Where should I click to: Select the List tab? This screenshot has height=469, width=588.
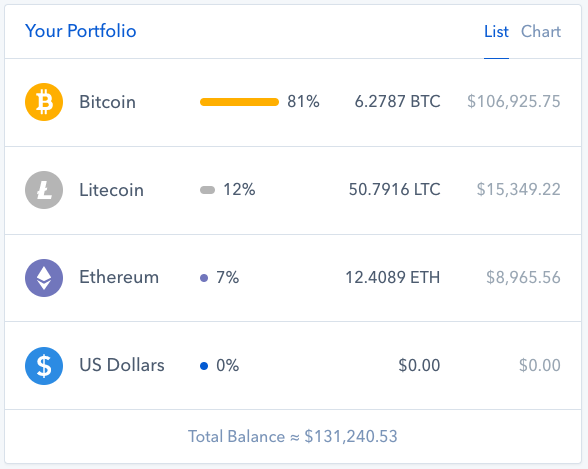(496, 31)
